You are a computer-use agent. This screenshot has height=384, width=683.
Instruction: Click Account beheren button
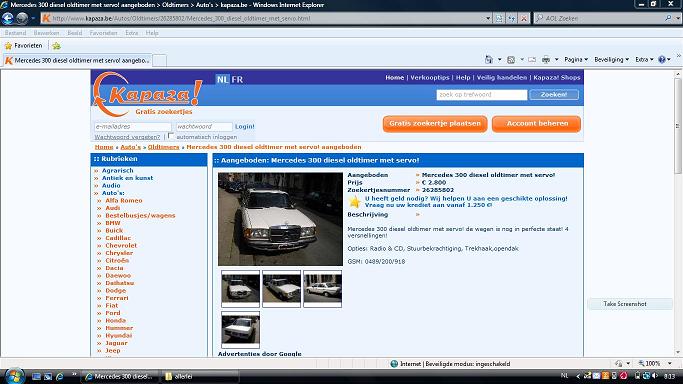pyautogui.click(x=537, y=124)
